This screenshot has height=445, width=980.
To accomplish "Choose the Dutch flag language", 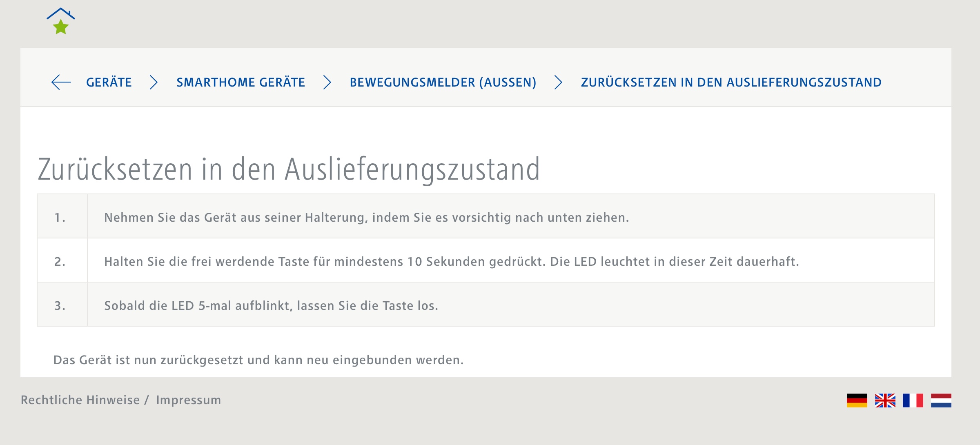I will click(x=941, y=400).
